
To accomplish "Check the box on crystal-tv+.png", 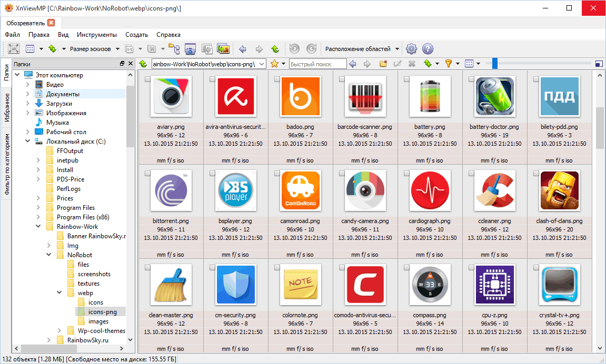I will [x=535, y=268].
